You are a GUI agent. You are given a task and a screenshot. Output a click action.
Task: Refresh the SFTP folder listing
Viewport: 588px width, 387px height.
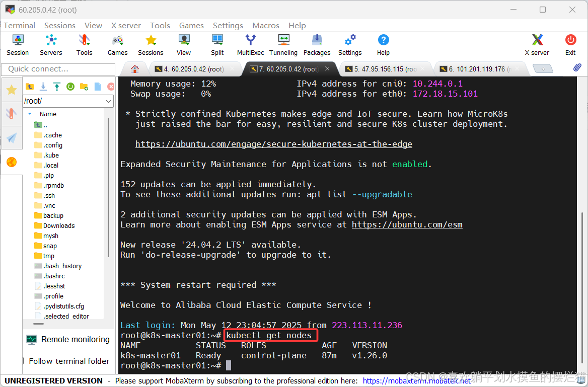click(x=70, y=87)
